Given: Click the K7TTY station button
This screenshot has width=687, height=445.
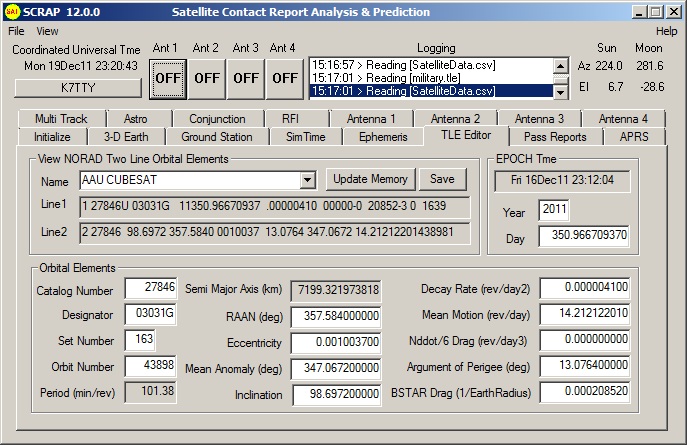Looking at the screenshot, I should pos(78,88).
